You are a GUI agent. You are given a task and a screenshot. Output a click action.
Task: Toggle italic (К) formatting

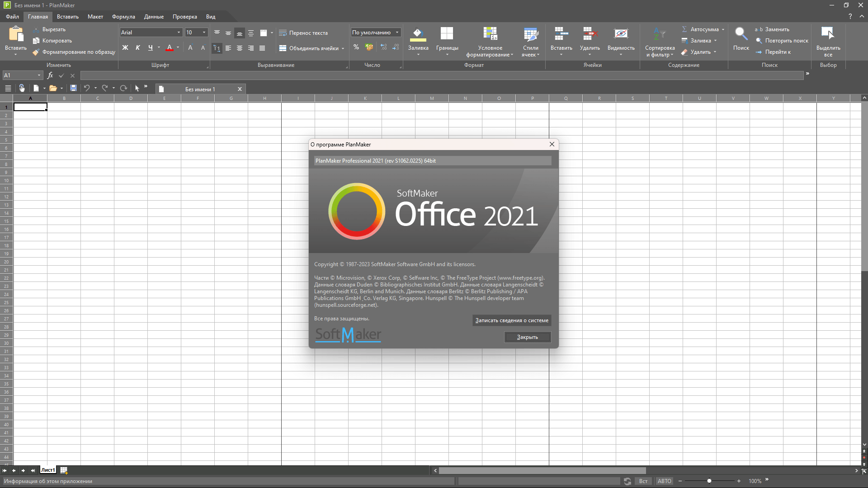point(138,47)
